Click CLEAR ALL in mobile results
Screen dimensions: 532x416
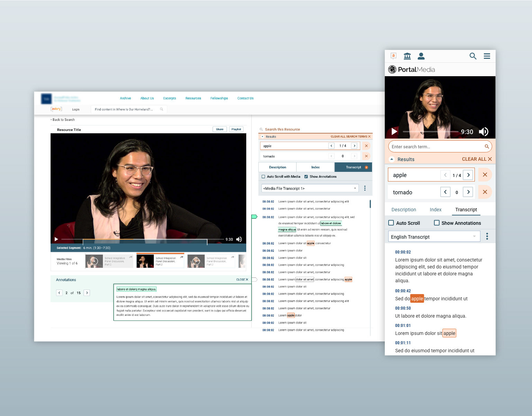477,159
